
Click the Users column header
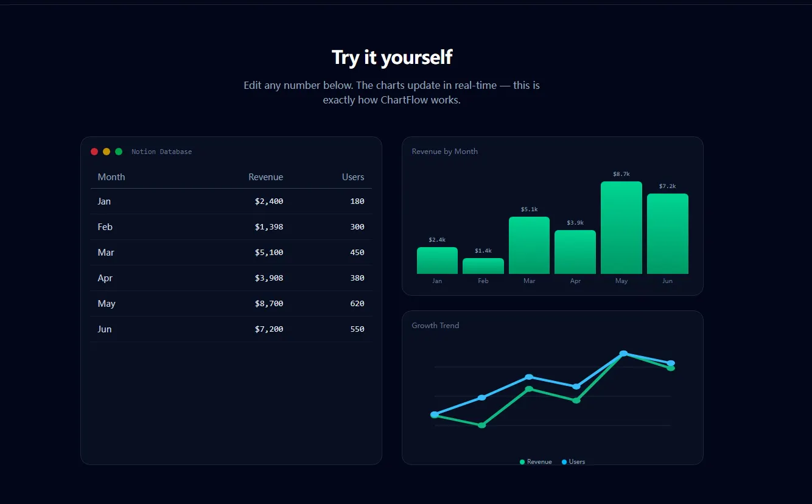(353, 177)
